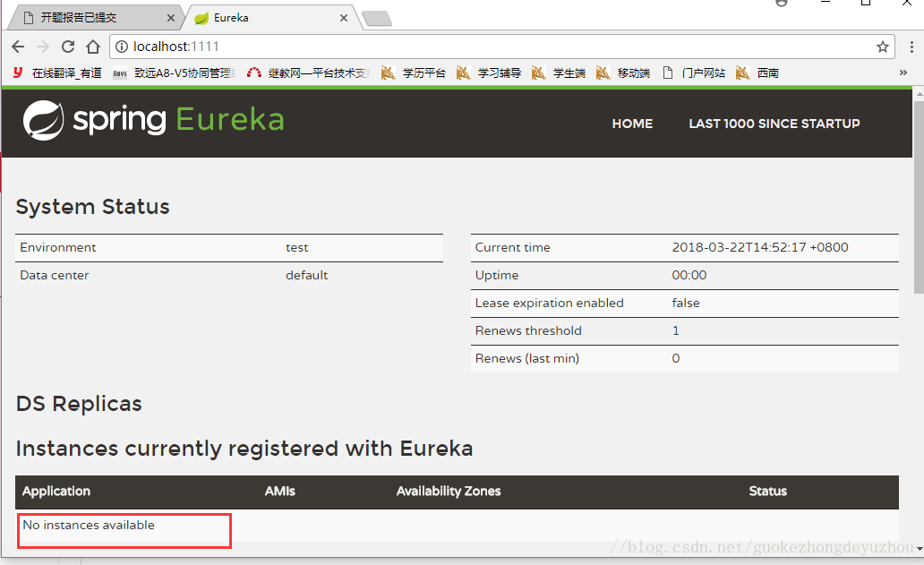The width and height of the screenshot is (924, 565).
Task: Click 'System Status' heading
Action: pyautogui.click(x=92, y=207)
